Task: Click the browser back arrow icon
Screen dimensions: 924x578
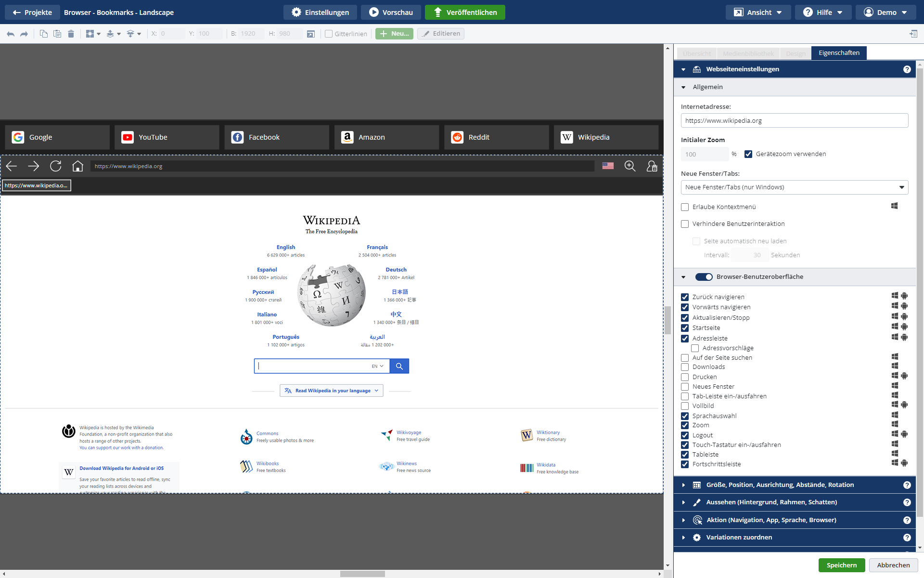Action: (12, 166)
